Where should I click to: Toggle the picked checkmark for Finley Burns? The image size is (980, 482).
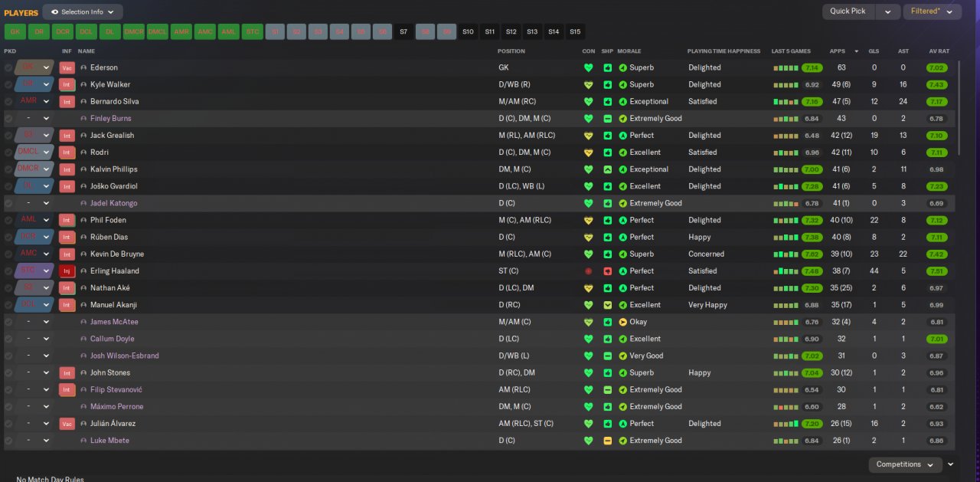click(8, 119)
